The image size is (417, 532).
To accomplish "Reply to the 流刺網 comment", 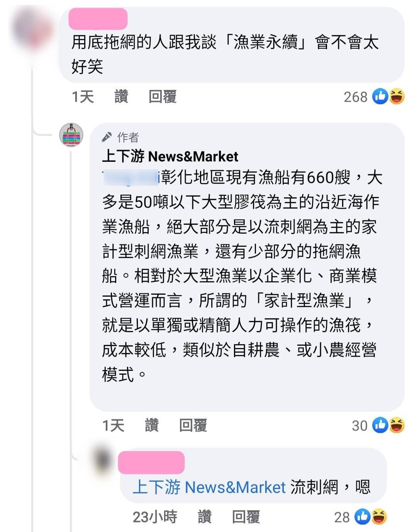I will 246,517.
